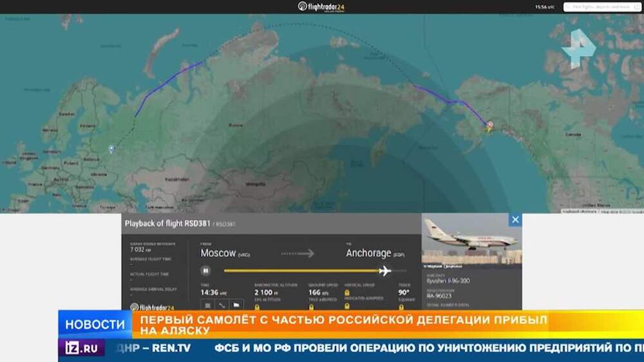Screen dimensions: 644x362
Task: Click the 'Ilyushin Il-96-300' aircraft type text
Action: coord(448,281)
